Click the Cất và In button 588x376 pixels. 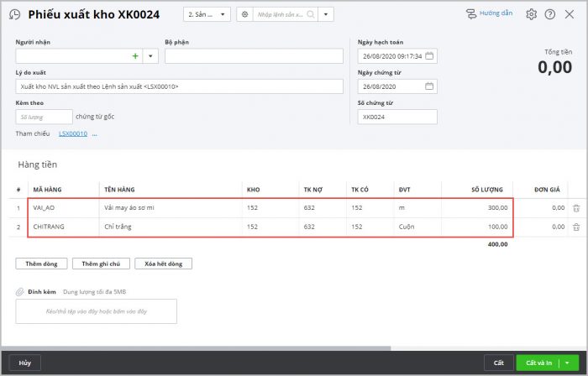(538, 363)
